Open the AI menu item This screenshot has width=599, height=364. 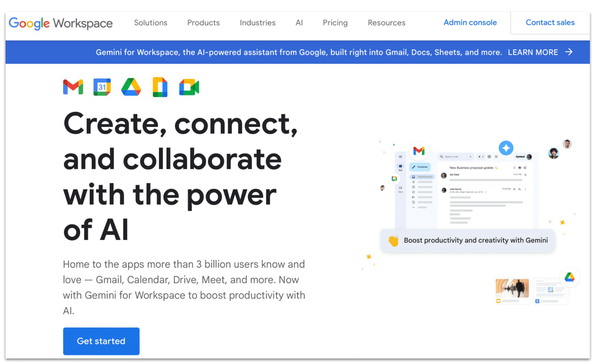tap(299, 23)
